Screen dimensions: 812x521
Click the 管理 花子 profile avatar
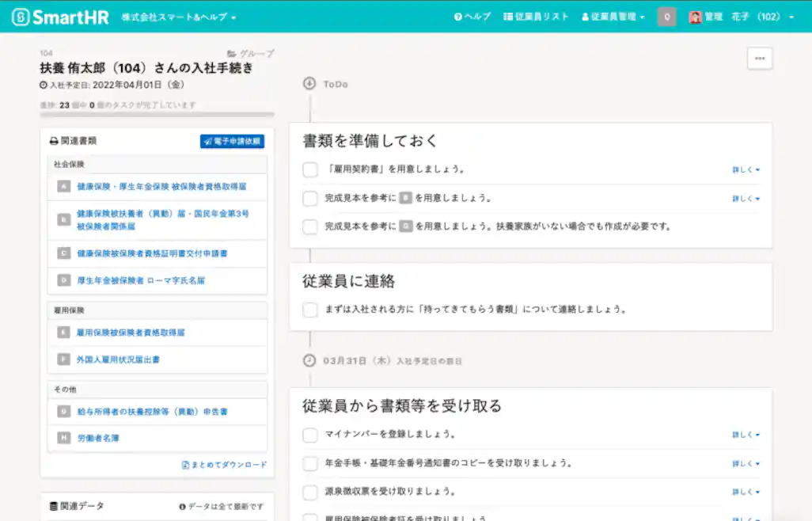693,15
